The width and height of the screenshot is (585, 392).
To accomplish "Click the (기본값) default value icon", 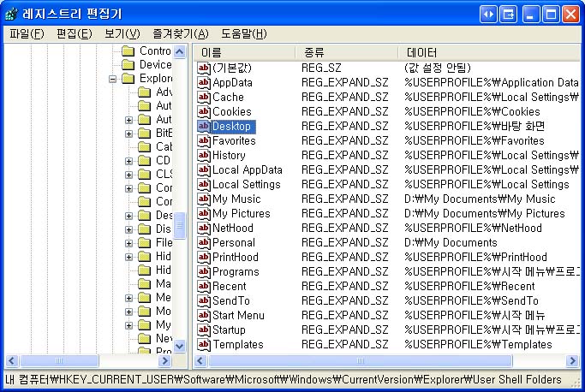I will [203, 68].
